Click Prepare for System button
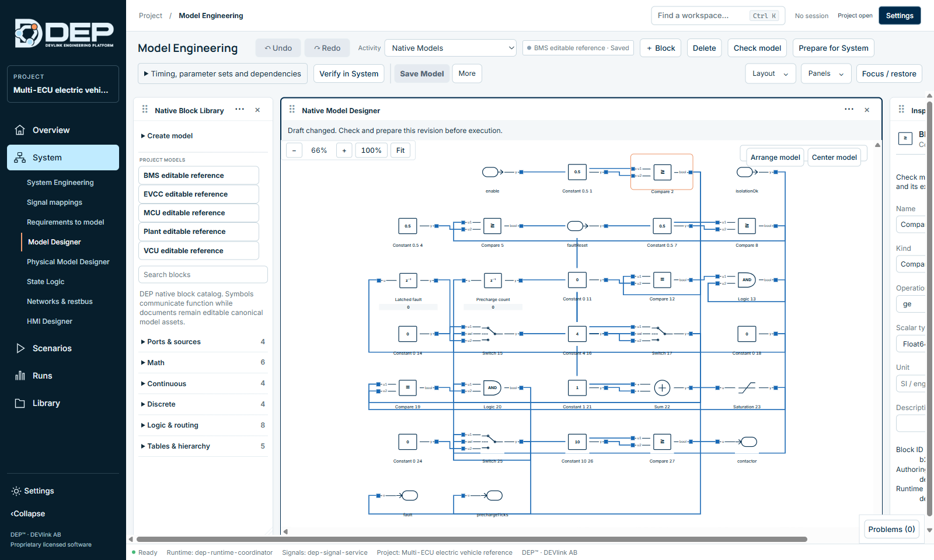Image resolution: width=934 pixels, height=560 pixels. point(833,48)
